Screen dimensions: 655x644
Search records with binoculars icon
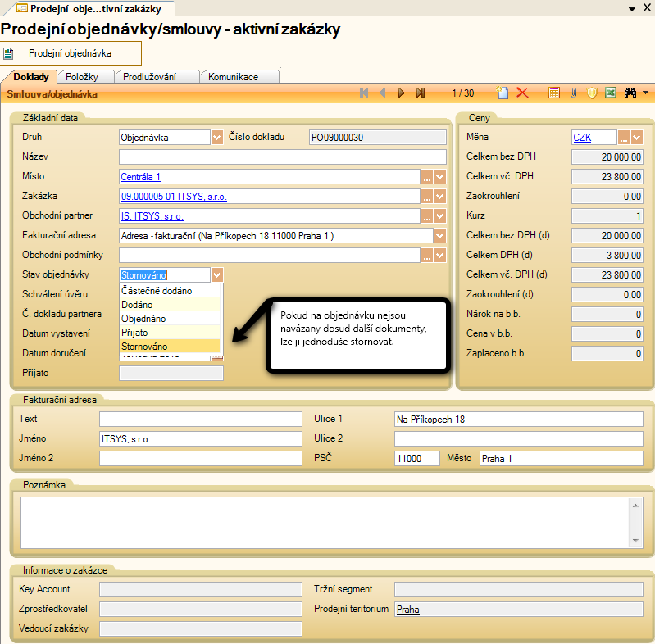pyautogui.click(x=630, y=93)
